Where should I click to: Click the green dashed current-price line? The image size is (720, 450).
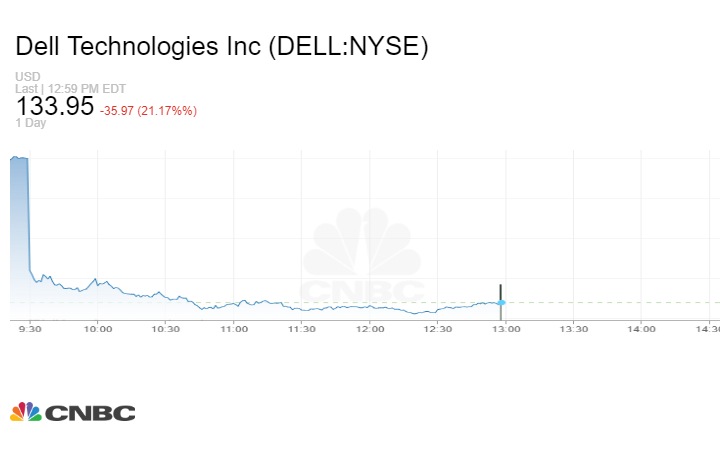610,302
